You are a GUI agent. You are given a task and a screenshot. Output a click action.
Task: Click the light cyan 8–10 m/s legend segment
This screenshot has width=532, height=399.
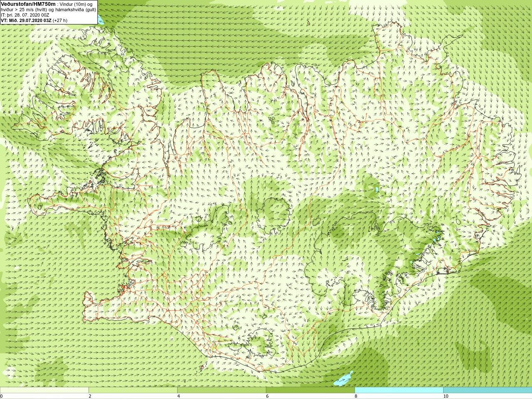point(399,390)
